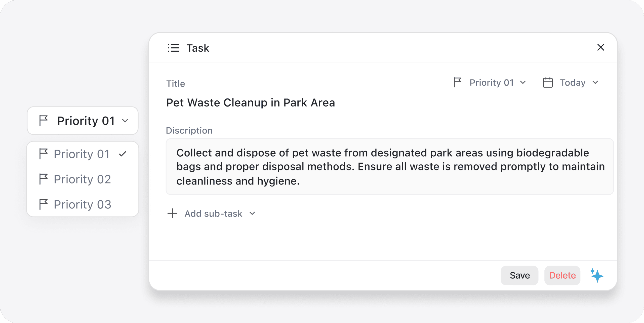Expand the Add sub-task chevron
The height and width of the screenshot is (323, 644).
252,213
